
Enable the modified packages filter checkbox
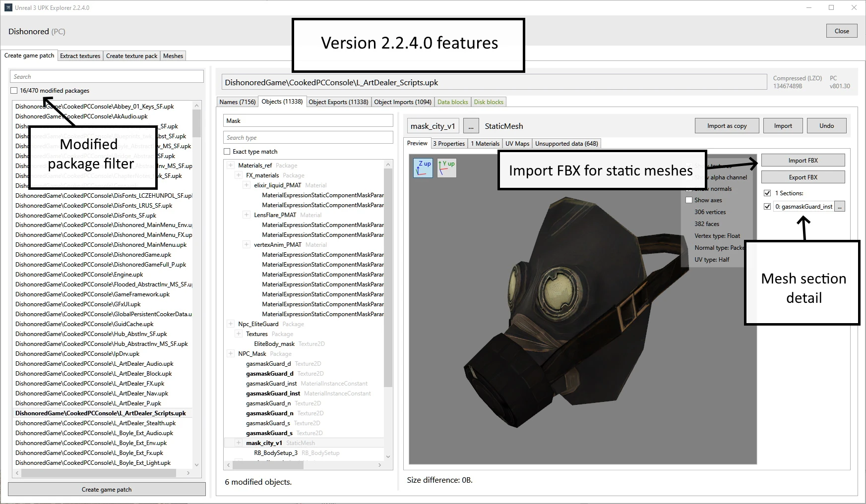(x=14, y=91)
